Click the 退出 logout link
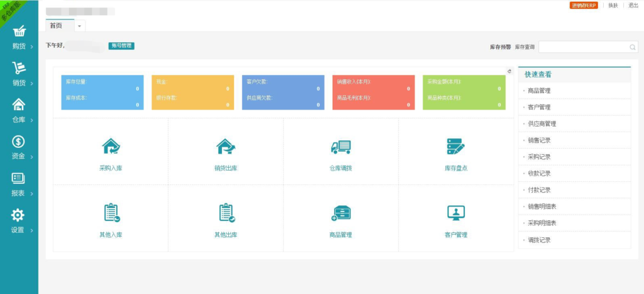This screenshot has height=294, width=644. pyautogui.click(x=633, y=6)
